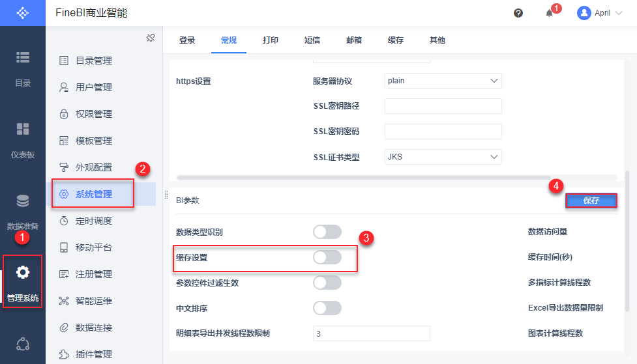Expand the SSL证书类型 JKS dropdown
The image size is (637, 364).
[x=443, y=157]
